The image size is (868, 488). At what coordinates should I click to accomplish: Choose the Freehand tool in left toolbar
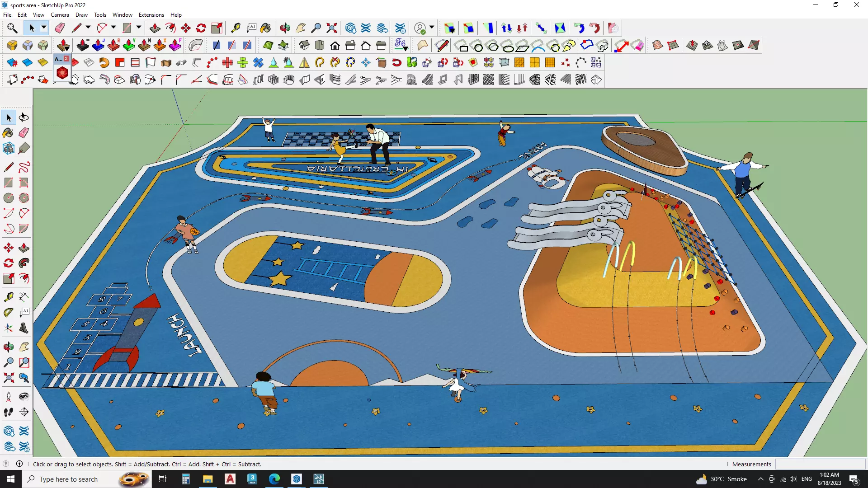[24, 168]
